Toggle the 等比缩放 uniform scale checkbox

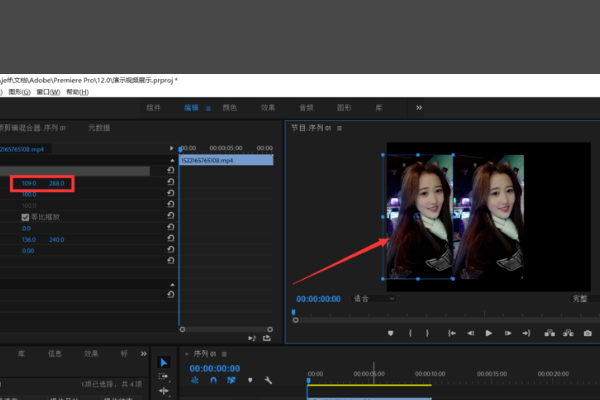click(x=25, y=217)
